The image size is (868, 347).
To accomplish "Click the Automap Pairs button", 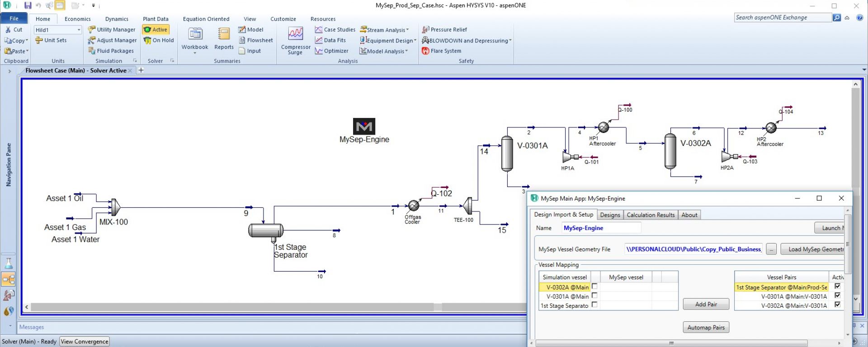I will click(706, 328).
